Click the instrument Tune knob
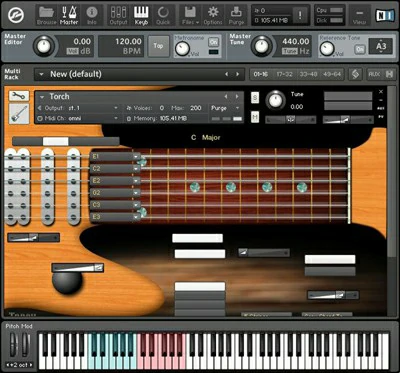This screenshot has width=400, height=373. click(276, 100)
